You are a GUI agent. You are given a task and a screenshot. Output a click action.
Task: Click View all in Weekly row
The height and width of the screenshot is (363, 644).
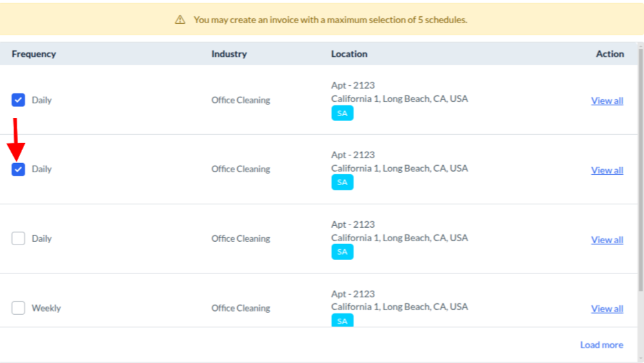coord(607,308)
